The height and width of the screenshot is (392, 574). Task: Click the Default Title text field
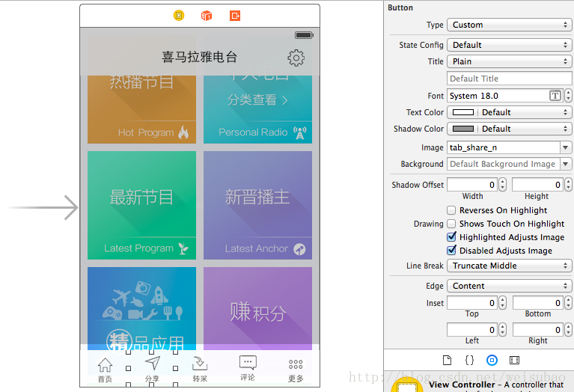pyautogui.click(x=509, y=79)
